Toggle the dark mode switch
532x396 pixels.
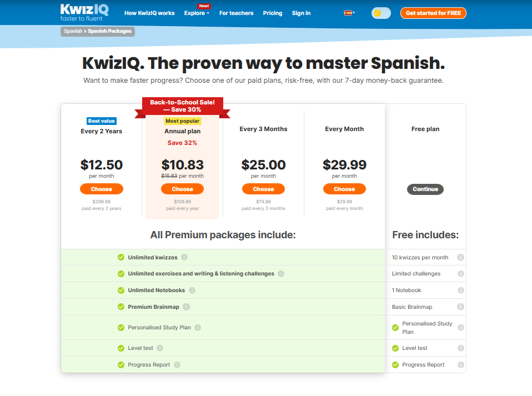click(381, 13)
